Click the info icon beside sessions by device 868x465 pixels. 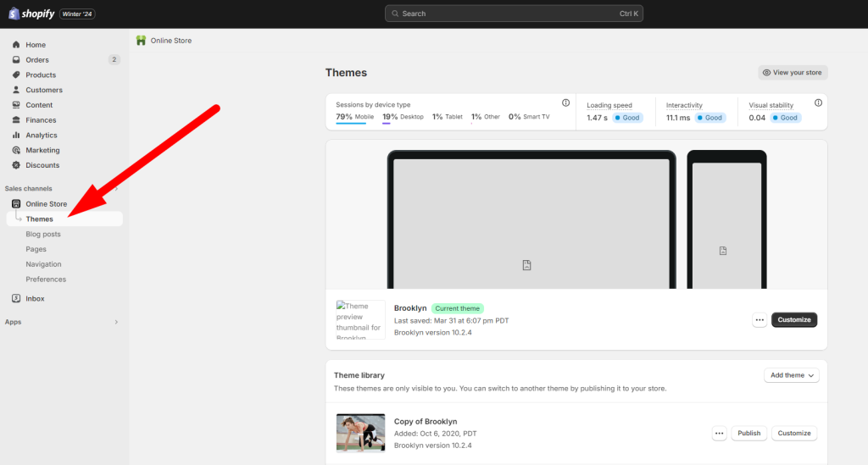point(565,102)
